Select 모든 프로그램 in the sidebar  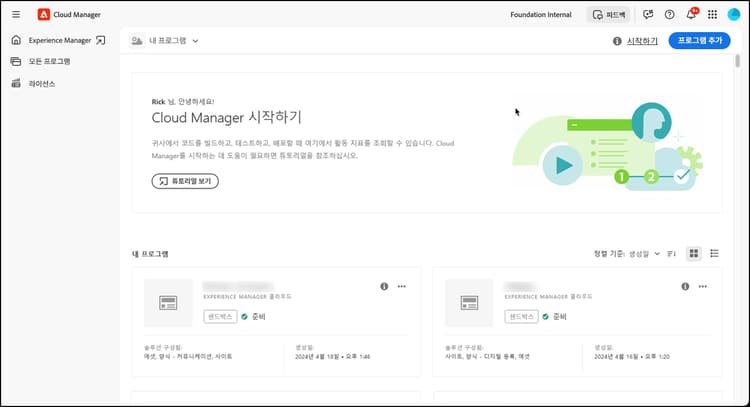pos(49,61)
